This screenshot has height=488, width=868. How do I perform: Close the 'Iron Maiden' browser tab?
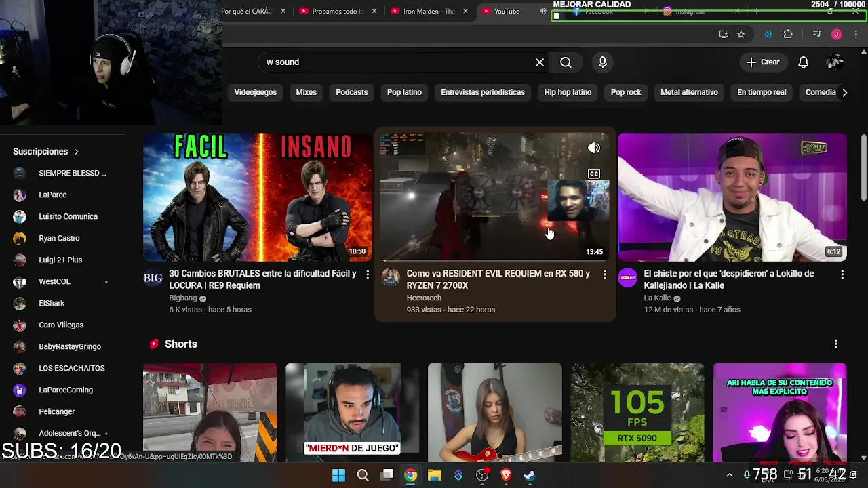465,11
